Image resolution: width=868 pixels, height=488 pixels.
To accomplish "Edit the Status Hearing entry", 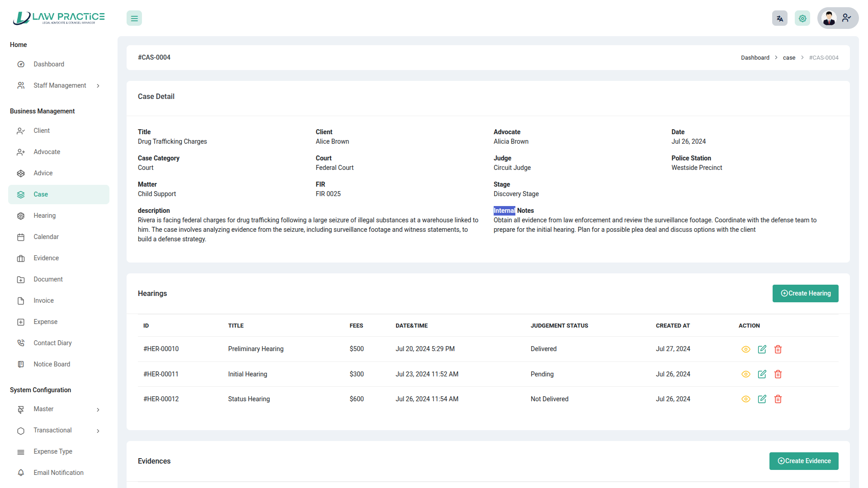I will [762, 399].
